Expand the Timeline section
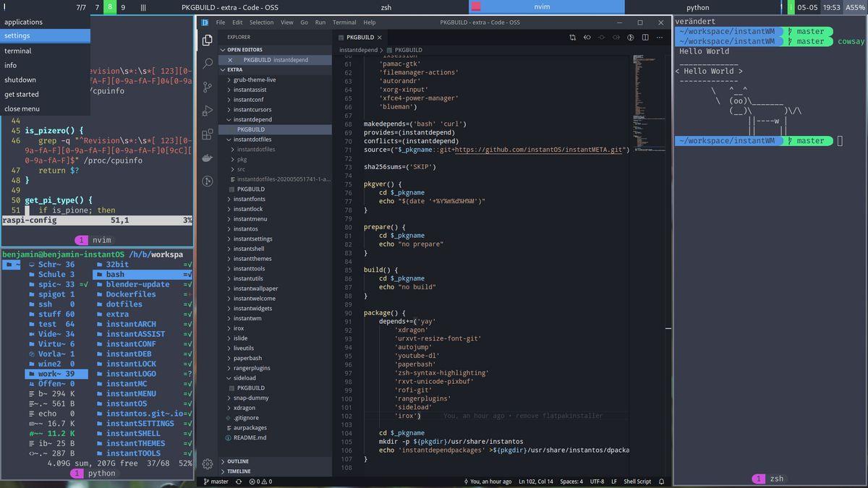The image size is (868, 488). (239, 471)
